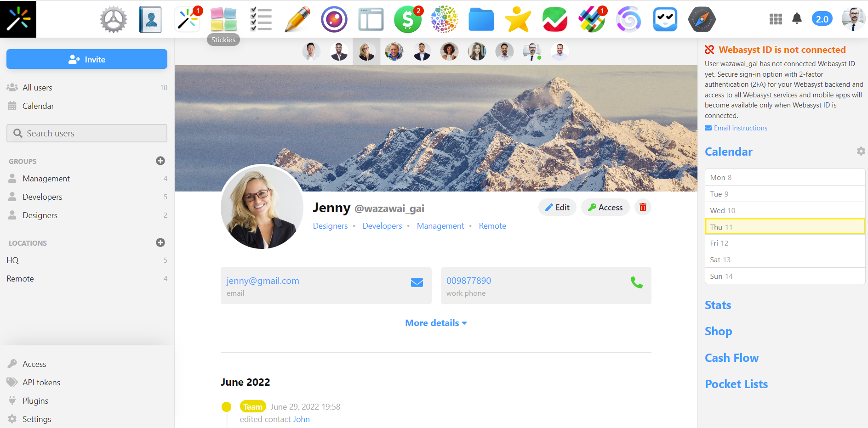This screenshot has height=428, width=868.
Task: Open the profile avatar menu top right
Action: [853, 19]
